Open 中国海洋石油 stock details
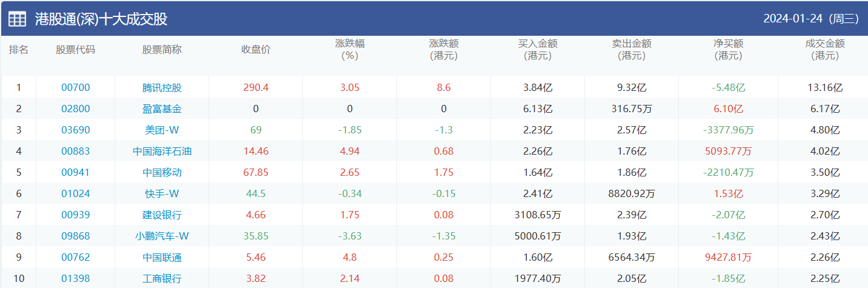The image size is (868, 288). click(162, 152)
